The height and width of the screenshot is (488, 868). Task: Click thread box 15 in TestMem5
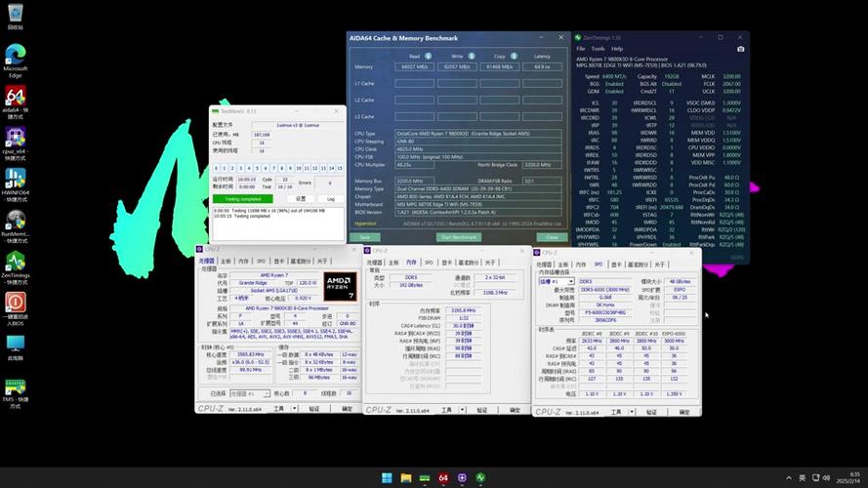click(x=340, y=168)
